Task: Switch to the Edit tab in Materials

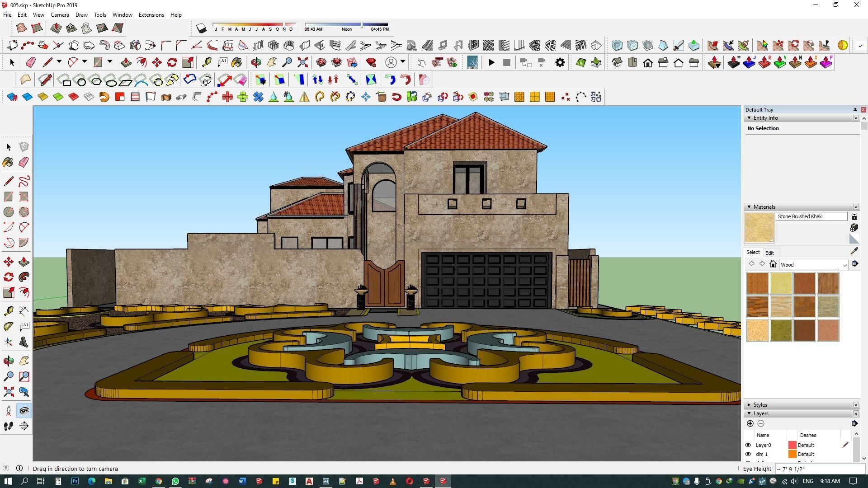Action: 769,253
